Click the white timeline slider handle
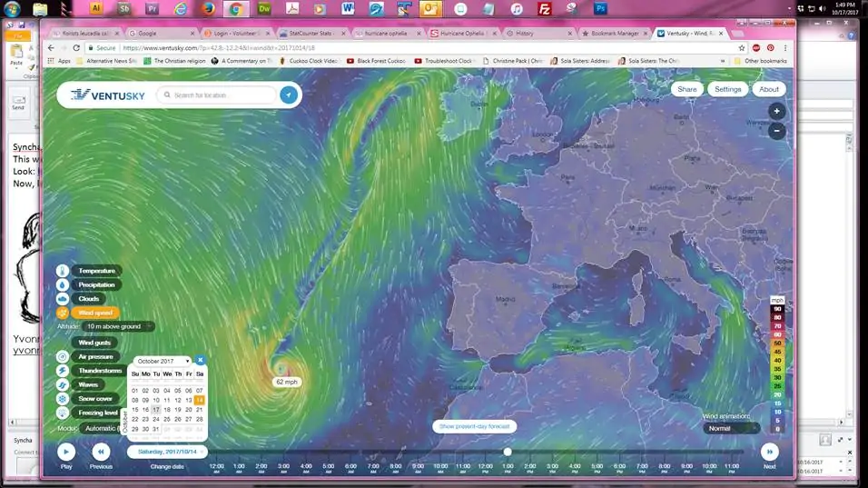868x488 pixels. 507,452
